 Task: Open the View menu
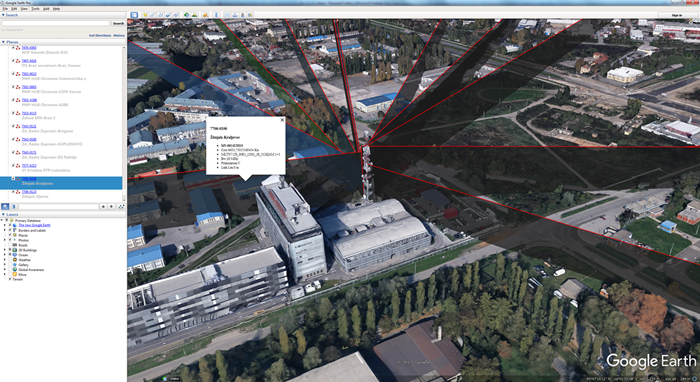click(24, 8)
